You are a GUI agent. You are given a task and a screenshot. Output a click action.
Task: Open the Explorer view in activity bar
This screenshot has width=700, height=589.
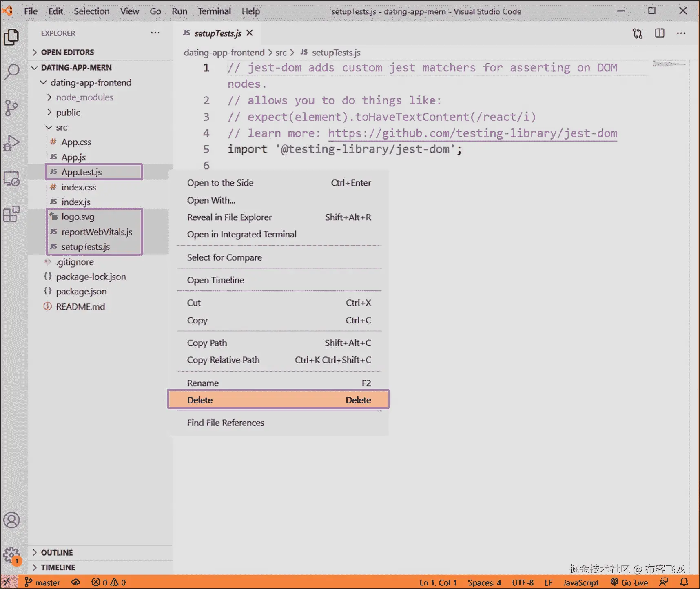(11, 37)
